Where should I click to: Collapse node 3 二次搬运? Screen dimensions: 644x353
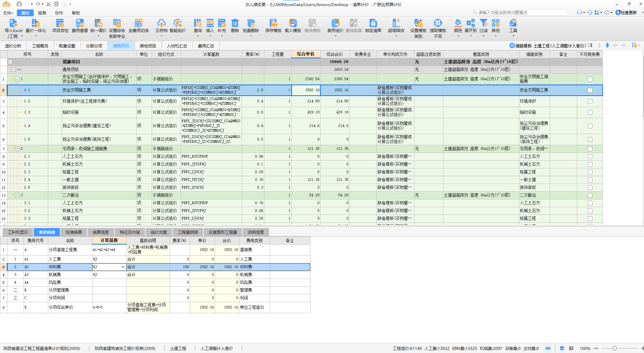(x=17, y=195)
